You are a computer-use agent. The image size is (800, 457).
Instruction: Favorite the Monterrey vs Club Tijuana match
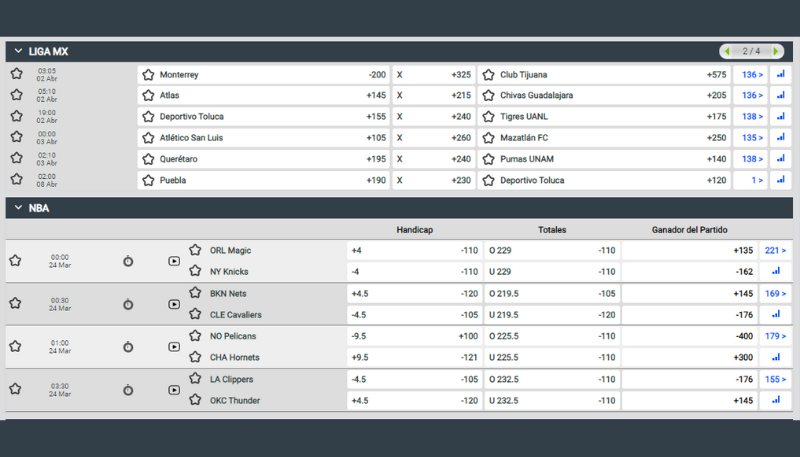(x=16, y=74)
